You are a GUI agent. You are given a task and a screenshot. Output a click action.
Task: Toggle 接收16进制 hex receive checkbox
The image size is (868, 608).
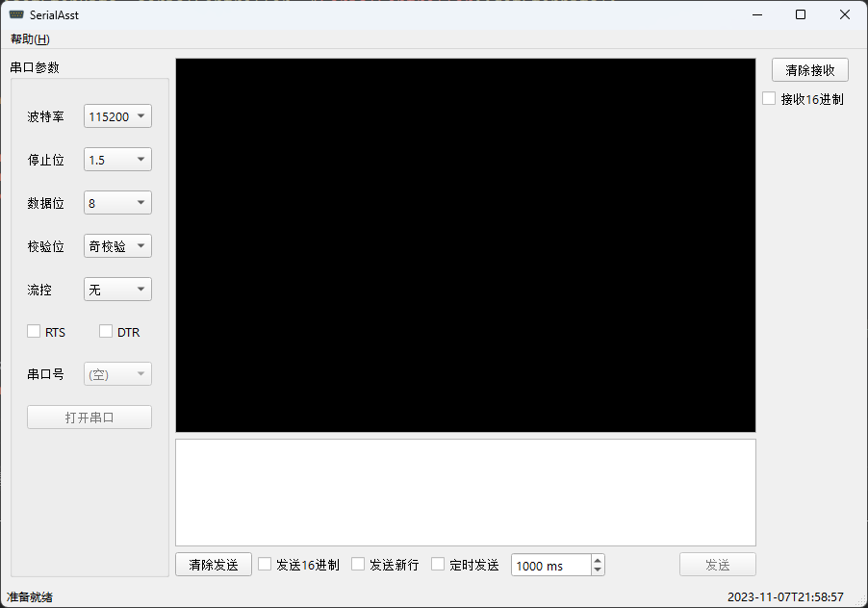tap(769, 98)
